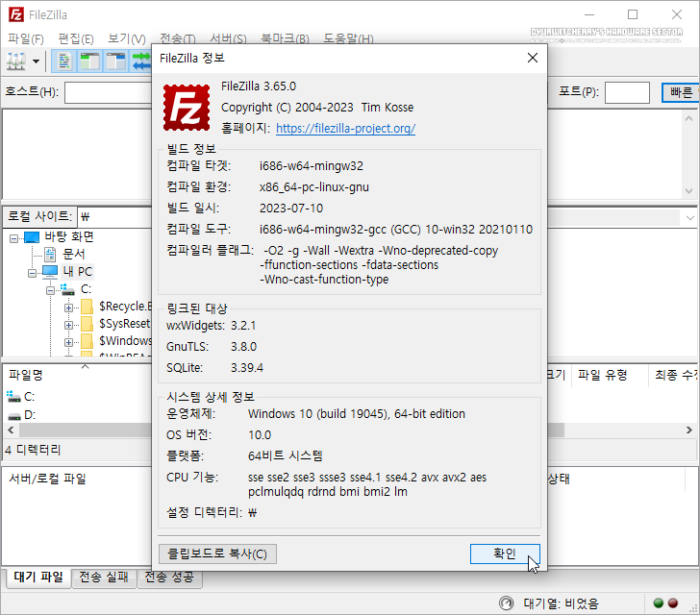Viewport: 700px width, 615px height.
Task: Click the green activity indicator light
Action: [659, 603]
